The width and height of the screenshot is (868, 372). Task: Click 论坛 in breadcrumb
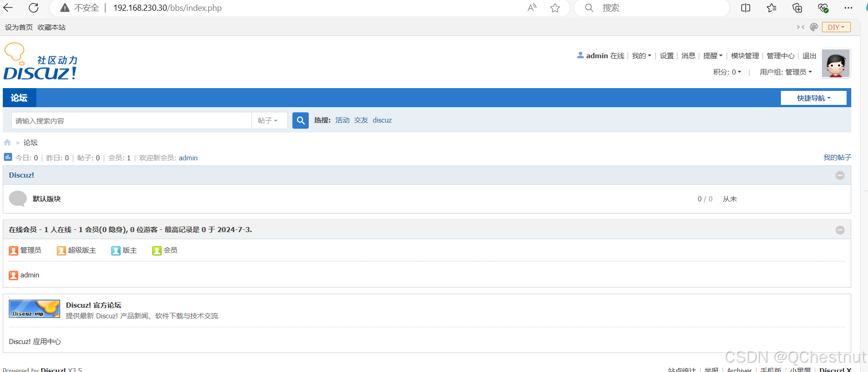tap(30, 142)
